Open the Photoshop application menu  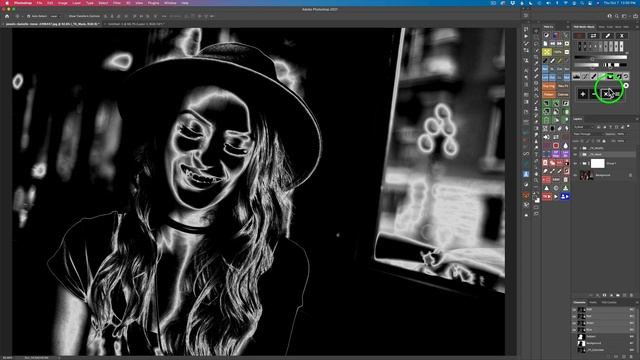pyautogui.click(x=22, y=3)
